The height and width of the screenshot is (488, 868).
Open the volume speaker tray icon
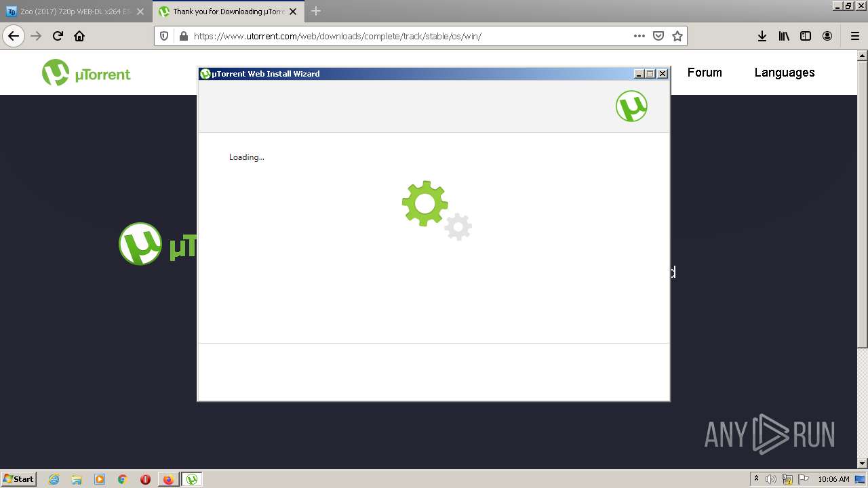click(x=772, y=479)
